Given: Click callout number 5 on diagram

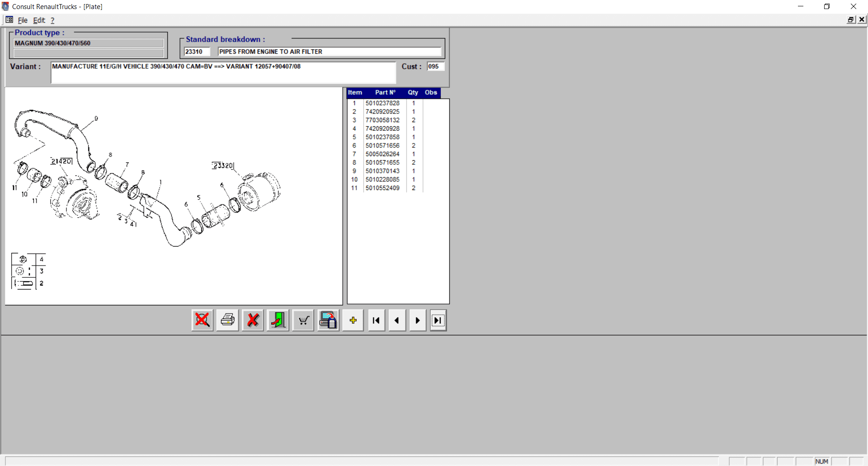Looking at the screenshot, I should coord(198,197).
